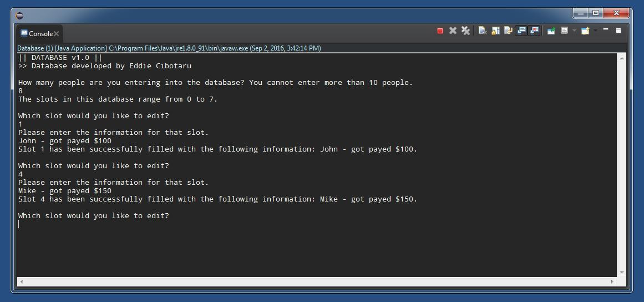Toggle Show Console When Standard Error Changes
Viewport: 644px width, 302px height.
(534, 31)
